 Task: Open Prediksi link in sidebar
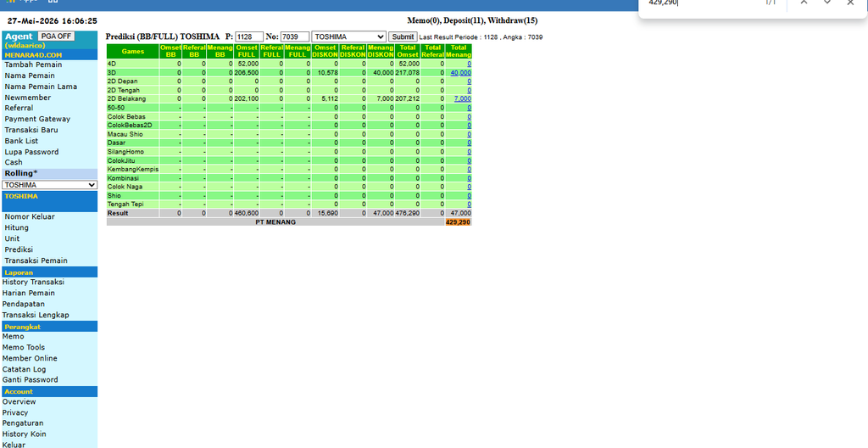[19, 249]
